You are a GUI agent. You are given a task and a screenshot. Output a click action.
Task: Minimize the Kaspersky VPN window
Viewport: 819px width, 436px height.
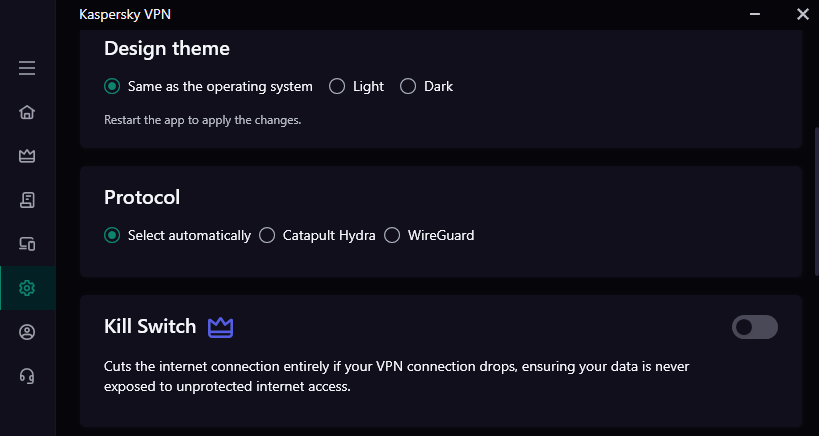point(755,14)
